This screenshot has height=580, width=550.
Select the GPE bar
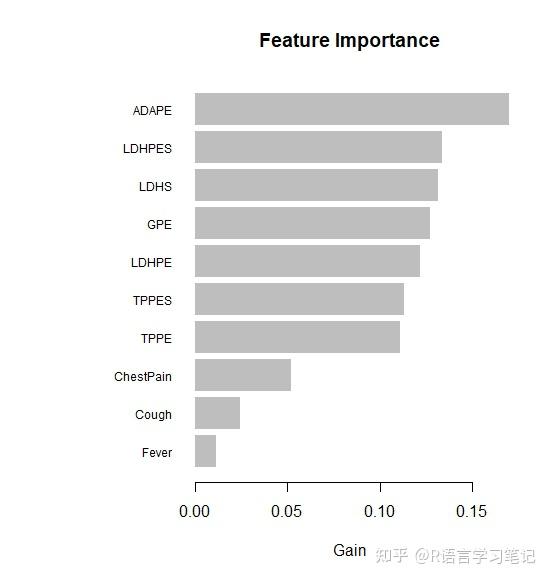312,223
